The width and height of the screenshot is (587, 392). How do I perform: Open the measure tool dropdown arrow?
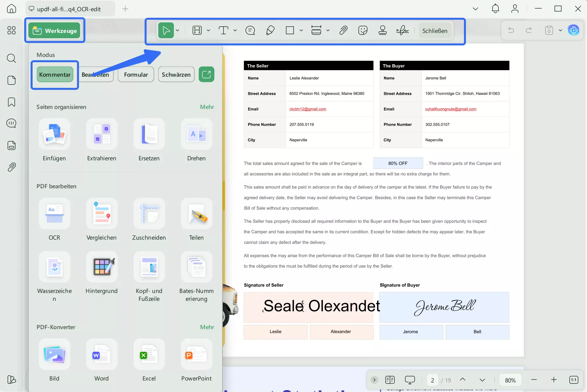pos(328,30)
